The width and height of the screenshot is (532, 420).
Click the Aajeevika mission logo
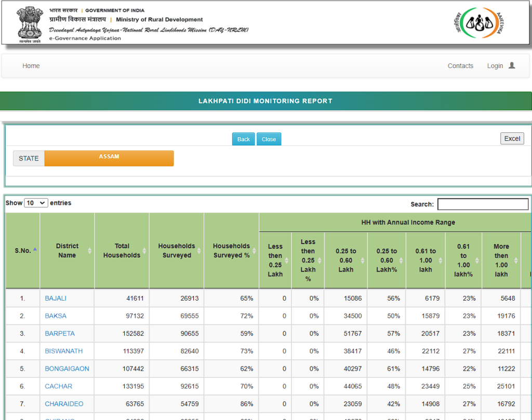[478, 23]
